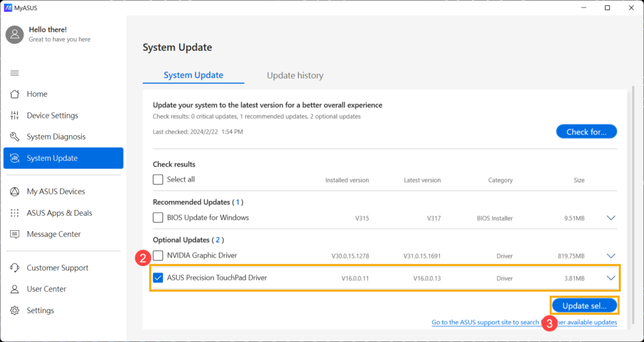Click the Message Center chat icon
The width and height of the screenshot is (644, 342).
point(15,234)
